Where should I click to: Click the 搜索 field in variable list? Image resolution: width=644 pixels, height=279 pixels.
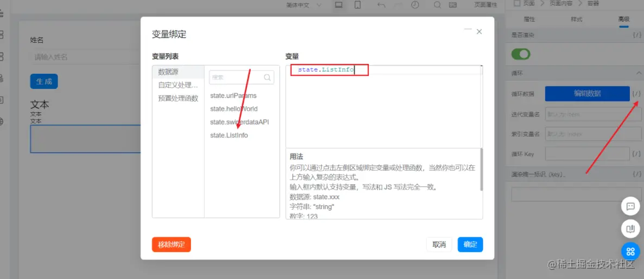[x=241, y=77]
